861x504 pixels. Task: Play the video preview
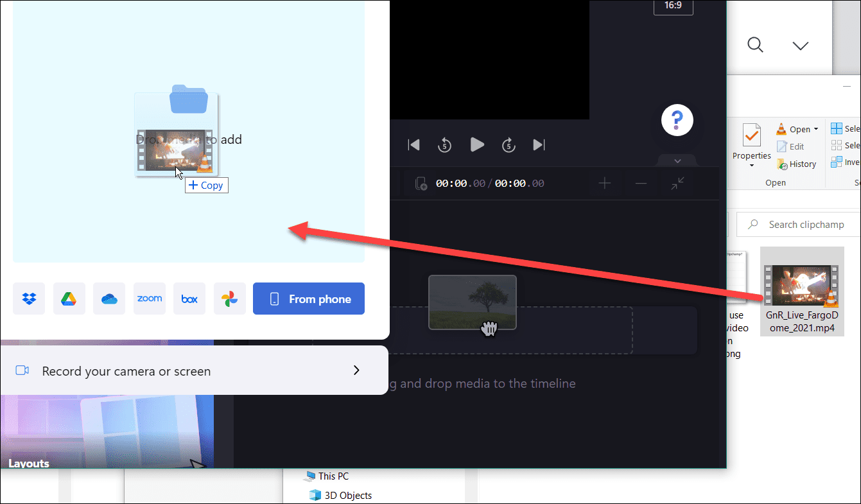point(477,144)
